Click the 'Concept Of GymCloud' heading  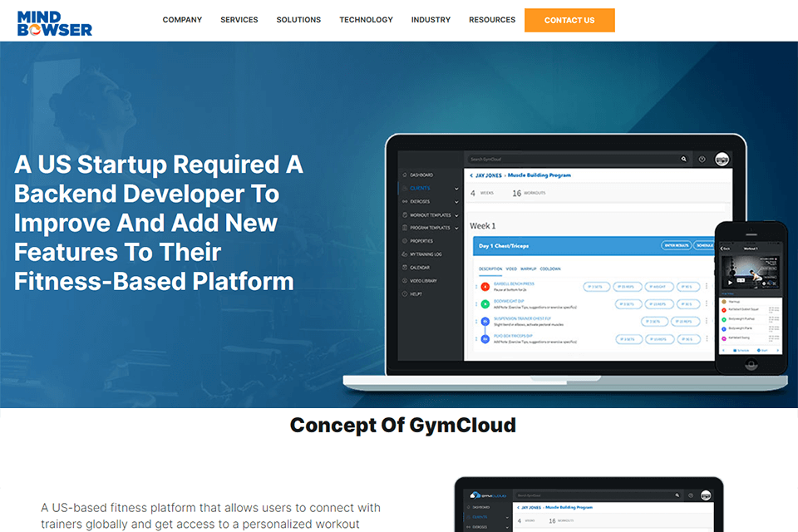tap(403, 425)
